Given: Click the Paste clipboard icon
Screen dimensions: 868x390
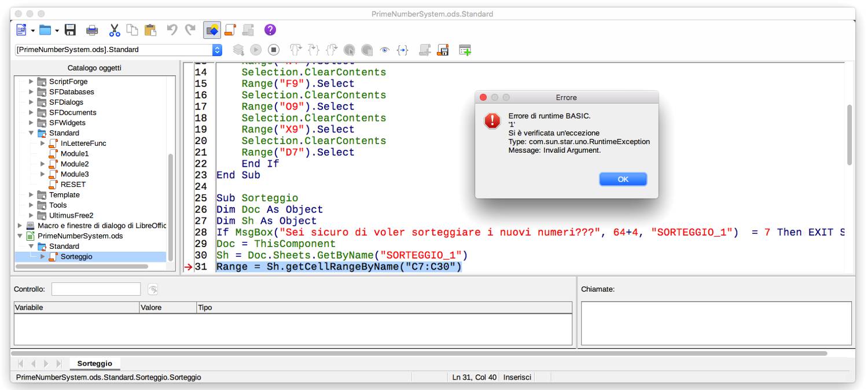Looking at the screenshot, I should coord(151,29).
